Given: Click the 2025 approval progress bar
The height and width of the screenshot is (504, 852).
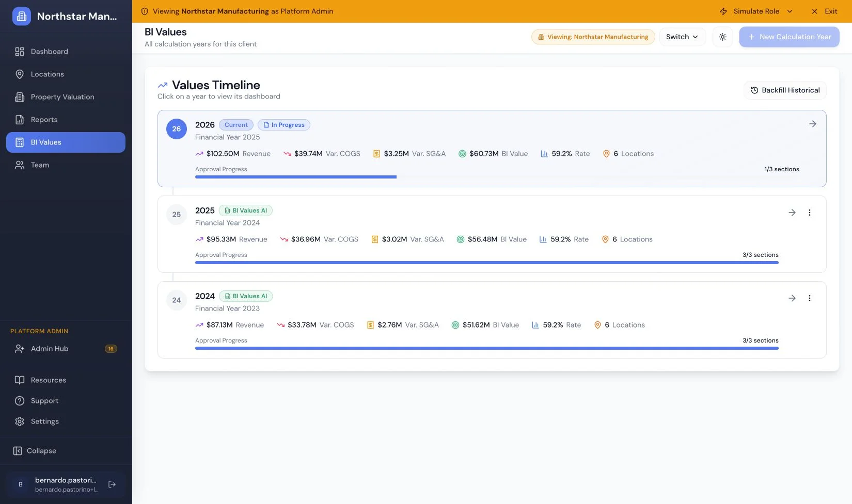Looking at the screenshot, I should [x=487, y=263].
